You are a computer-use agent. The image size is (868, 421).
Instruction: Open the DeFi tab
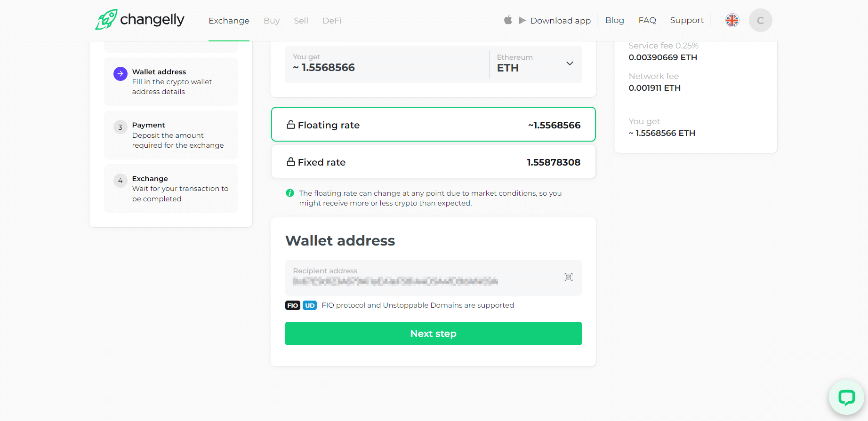[332, 21]
